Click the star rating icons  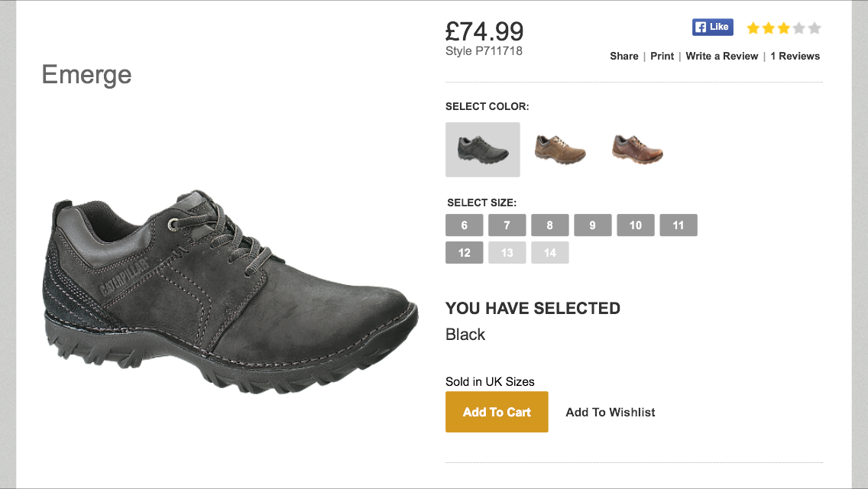click(783, 29)
